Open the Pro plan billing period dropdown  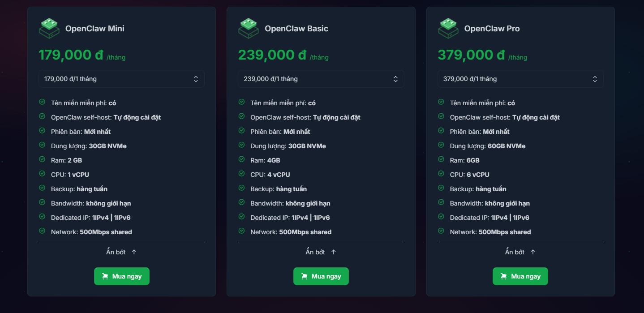coord(520,78)
